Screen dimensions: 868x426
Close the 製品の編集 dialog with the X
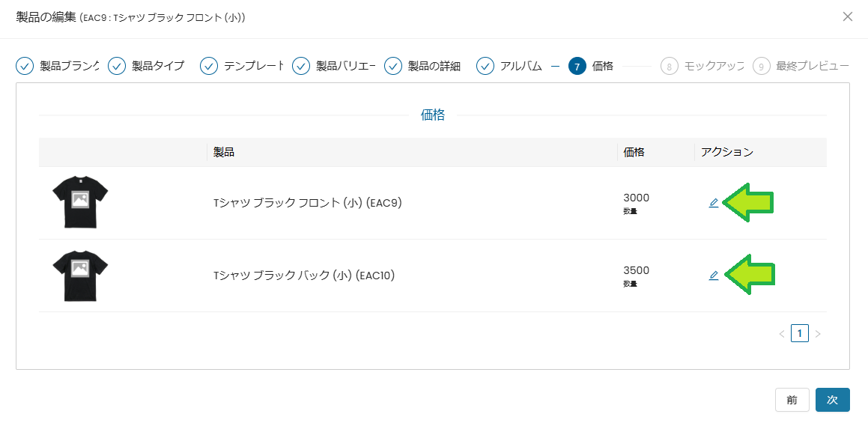coord(848,16)
